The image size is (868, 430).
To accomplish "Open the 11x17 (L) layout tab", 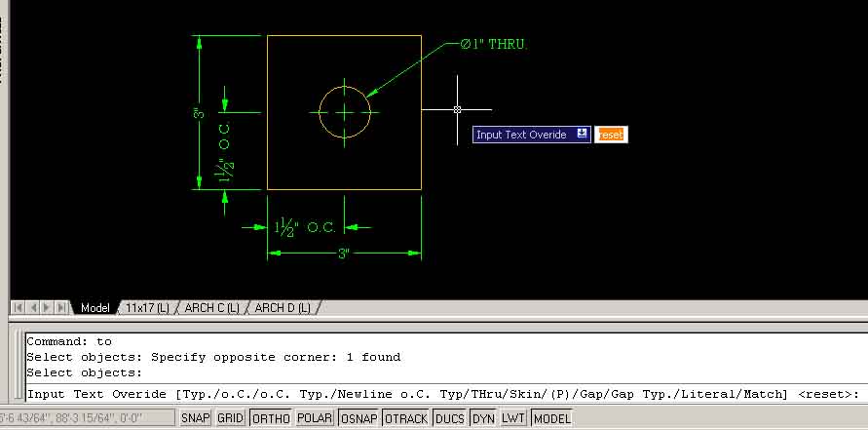I will (x=147, y=307).
